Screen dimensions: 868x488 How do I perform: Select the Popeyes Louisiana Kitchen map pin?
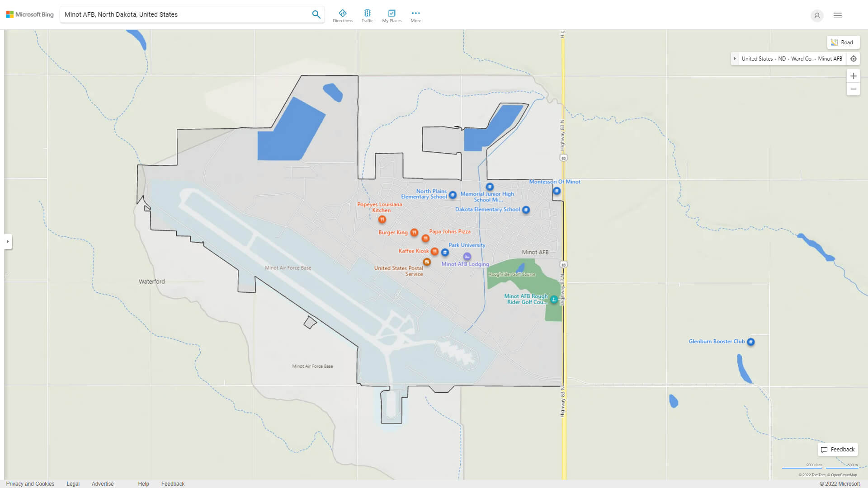[x=382, y=220]
